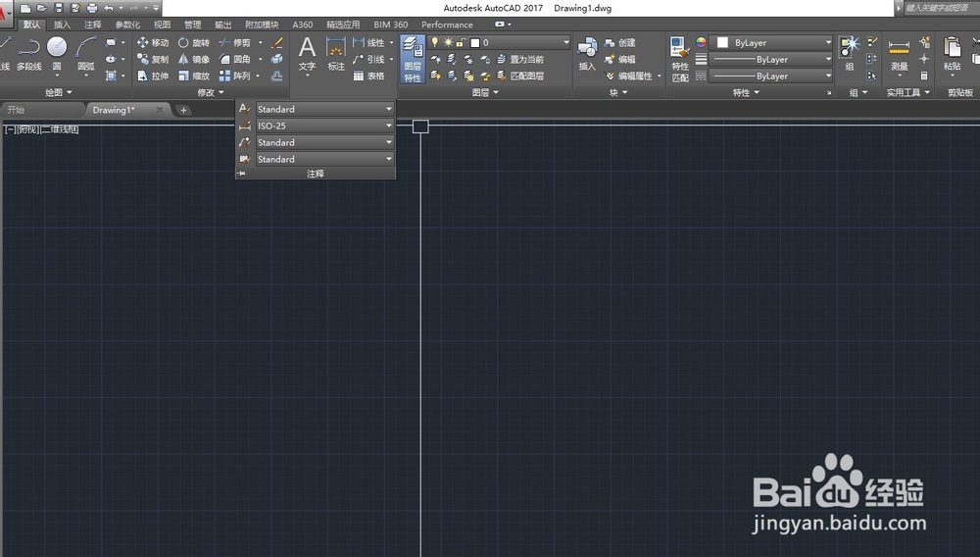980x557 pixels.
Task: Click Match Layer (匹配图层) button
Action: click(520, 76)
